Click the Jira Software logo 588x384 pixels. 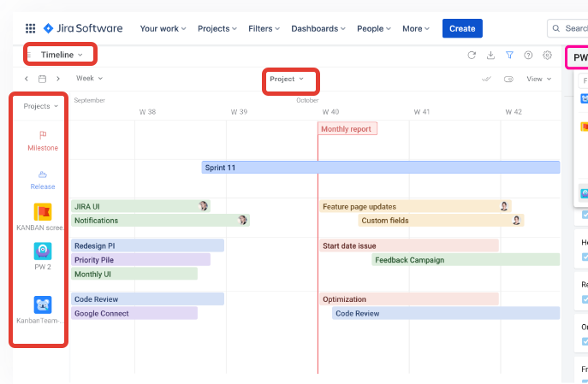pos(83,28)
